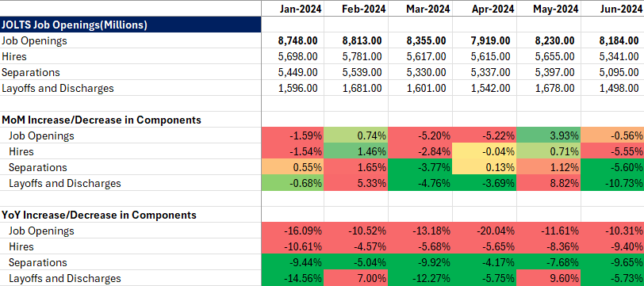
Task: Click the -9.65% YoY Separations cell
Action: pos(612,262)
